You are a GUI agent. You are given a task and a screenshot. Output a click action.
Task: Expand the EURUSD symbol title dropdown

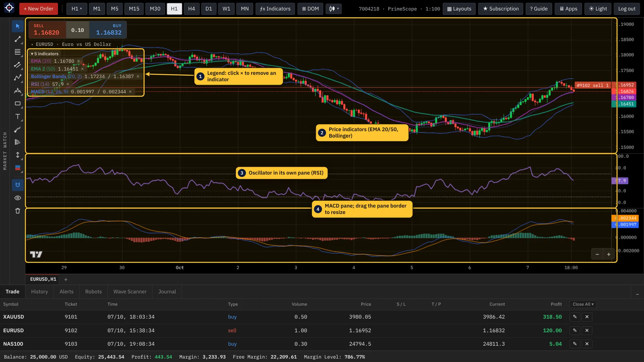click(71, 44)
